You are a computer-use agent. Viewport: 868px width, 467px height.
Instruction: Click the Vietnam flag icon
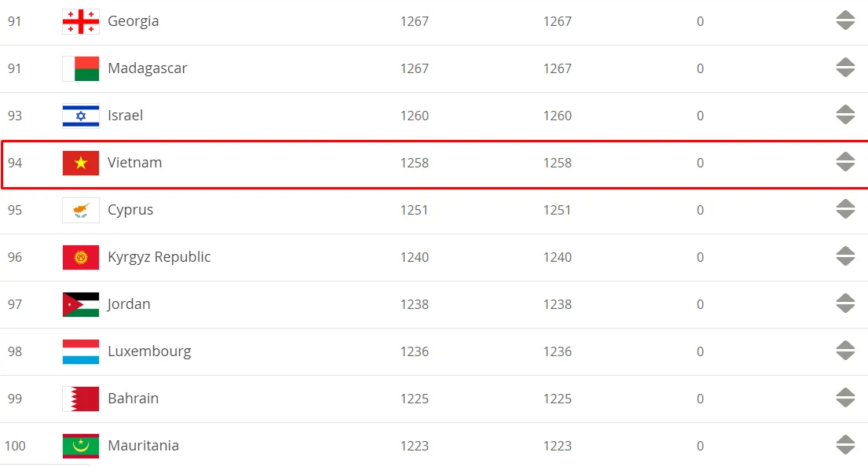pos(81,163)
